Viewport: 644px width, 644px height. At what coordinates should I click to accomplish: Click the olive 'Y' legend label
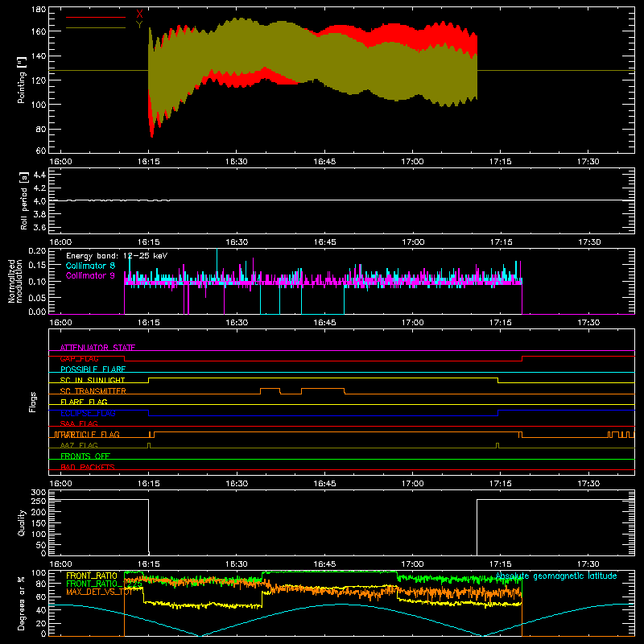tap(139, 25)
